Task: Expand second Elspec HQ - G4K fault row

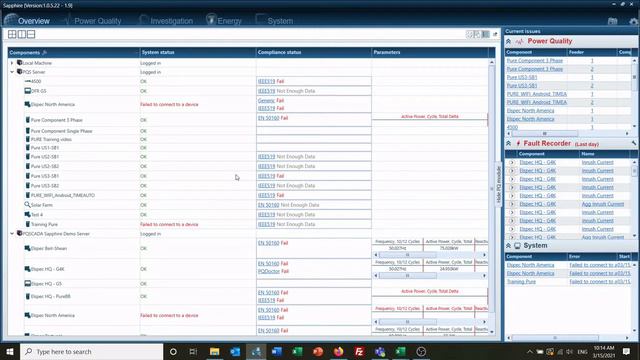Action: (511, 171)
